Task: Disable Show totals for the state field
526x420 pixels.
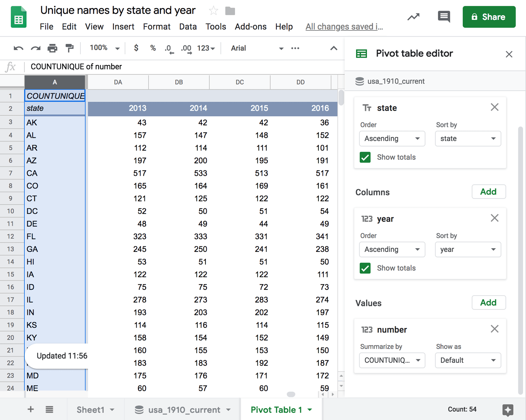Action: [365, 157]
